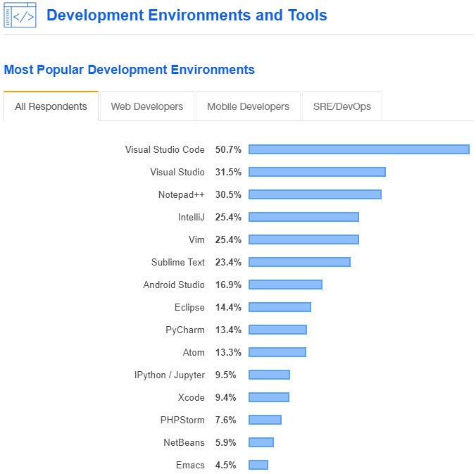Viewport: 476px width, 474px height.
Task: Click the 9.4% value
Action: pos(225,397)
